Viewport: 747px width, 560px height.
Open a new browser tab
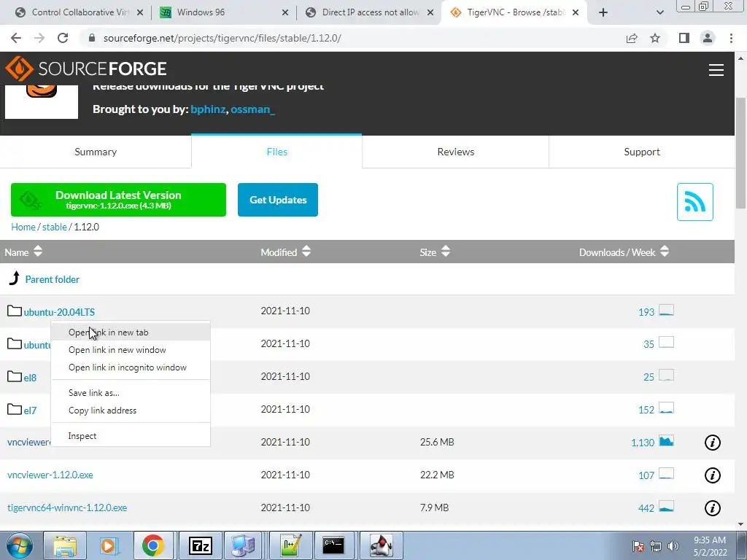[x=603, y=12]
